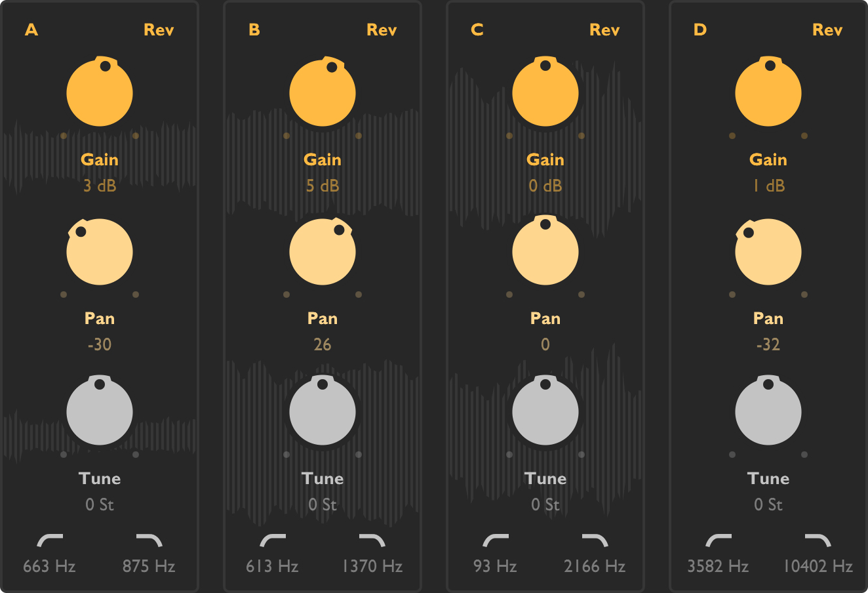Select the channel A label
This screenshot has width=868, height=593.
pos(31,30)
